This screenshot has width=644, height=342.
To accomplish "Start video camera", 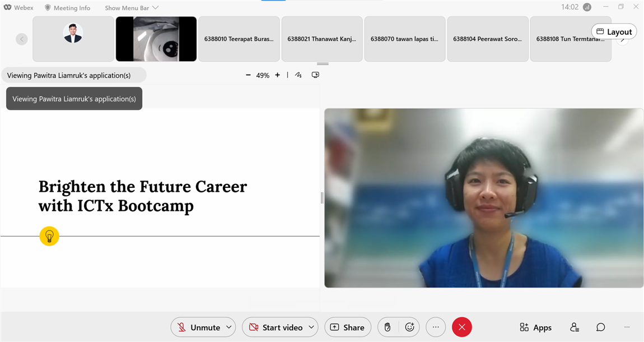I will pyautogui.click(x=275, y=327).
